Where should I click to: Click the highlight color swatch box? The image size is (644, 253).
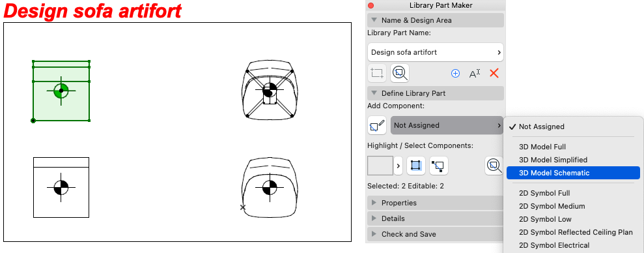click(380, 166)
